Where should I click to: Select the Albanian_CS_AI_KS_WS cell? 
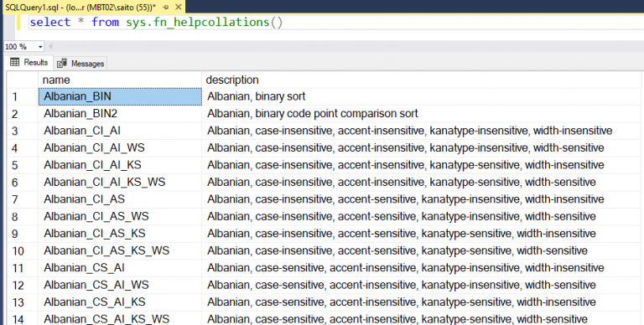point(121,318)
